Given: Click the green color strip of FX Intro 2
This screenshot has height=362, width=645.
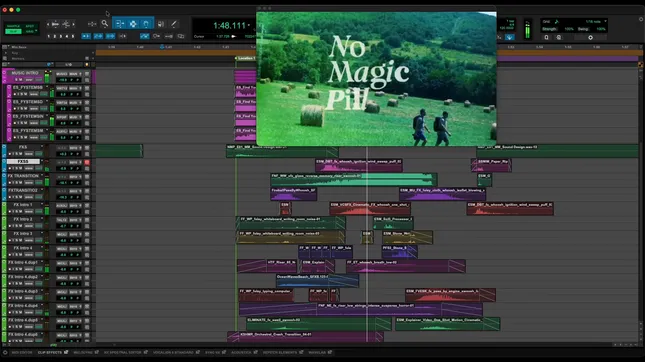Looking at the screenshot, I should (4, 223).
